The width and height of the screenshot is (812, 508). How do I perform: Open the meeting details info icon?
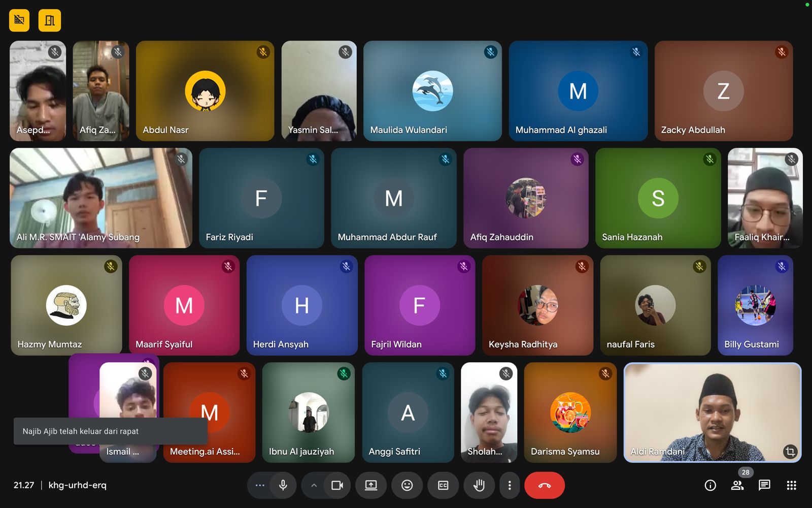(710, 485)
